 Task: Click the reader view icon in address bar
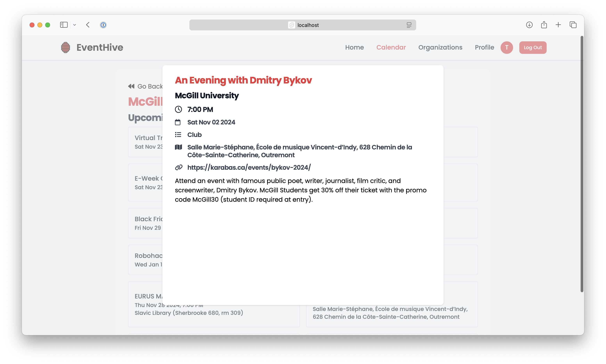(x=409, y=25)
